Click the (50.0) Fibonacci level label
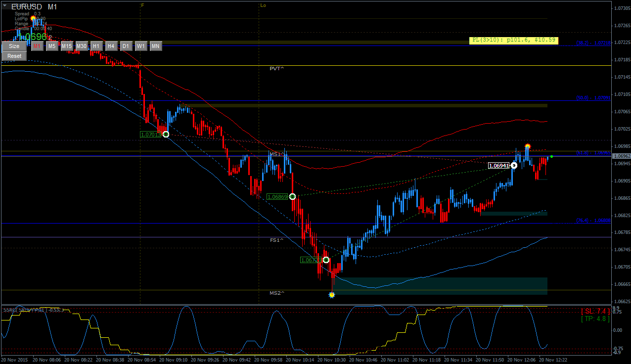 tap(593, 98)
